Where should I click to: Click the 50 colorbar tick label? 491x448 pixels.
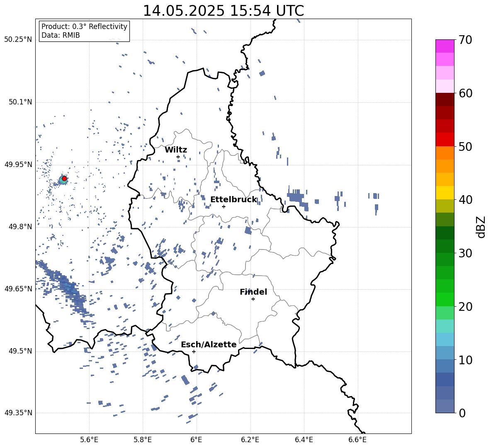(465, 146)
